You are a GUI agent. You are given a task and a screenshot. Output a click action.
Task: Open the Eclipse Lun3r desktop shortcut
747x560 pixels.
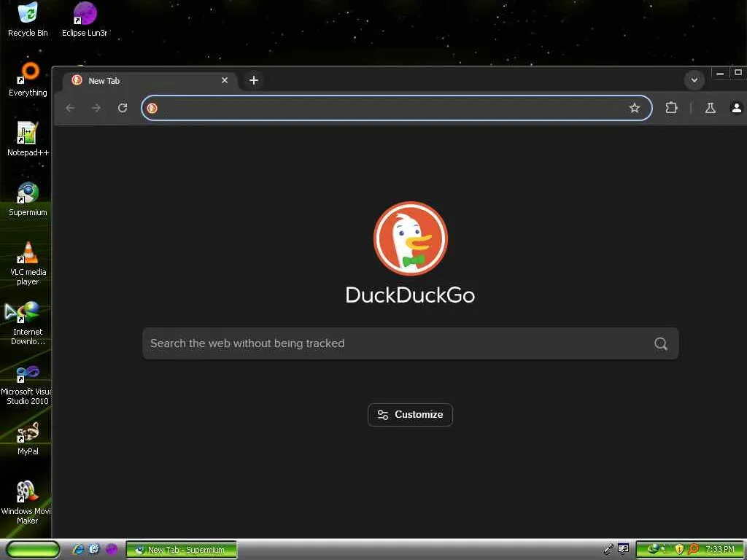[x=85, y=19]
